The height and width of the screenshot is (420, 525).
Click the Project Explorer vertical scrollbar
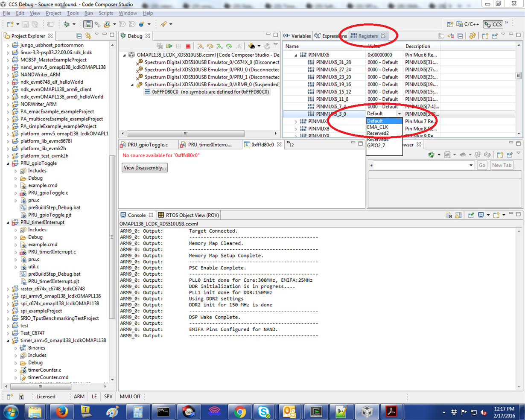[112, 237]
